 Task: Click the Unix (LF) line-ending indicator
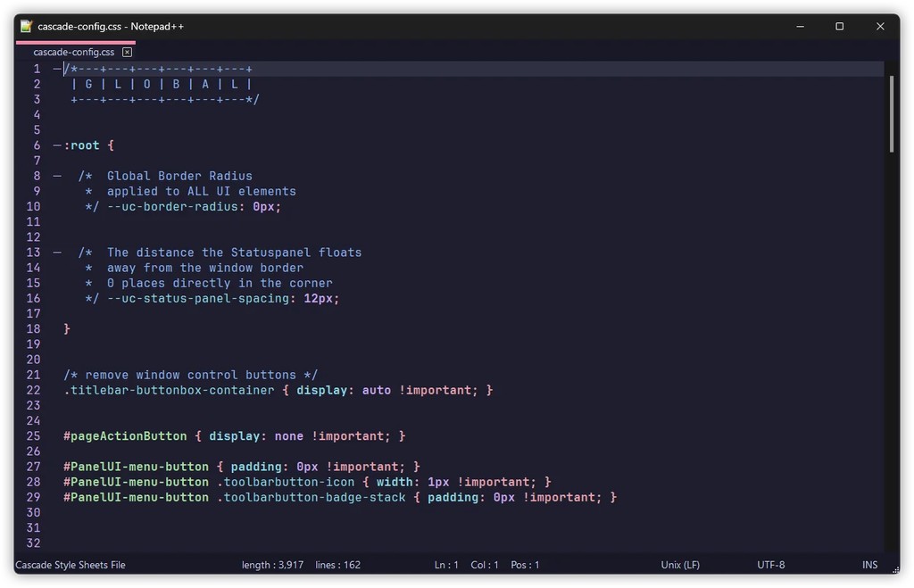pyautogui.click(x=679, y=565)
